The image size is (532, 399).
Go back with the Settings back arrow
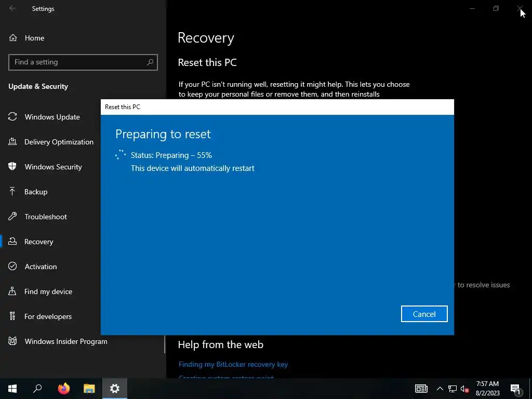click(12, 8)
